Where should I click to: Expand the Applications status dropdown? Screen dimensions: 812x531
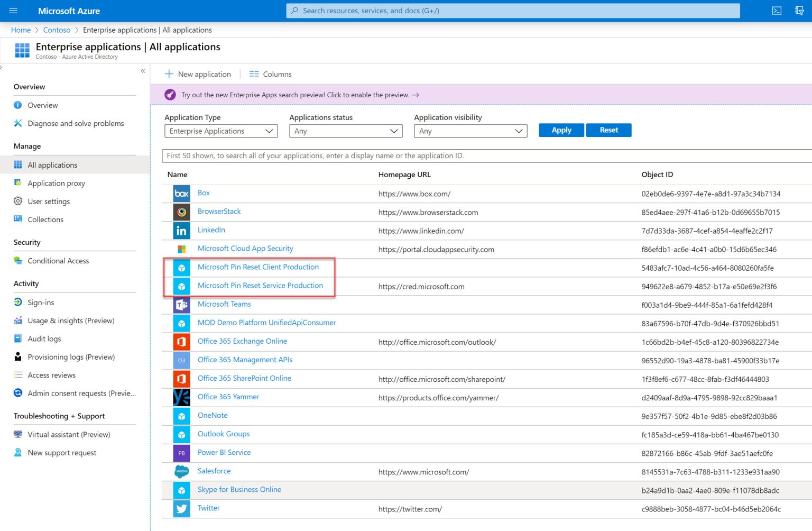(346, 131)
